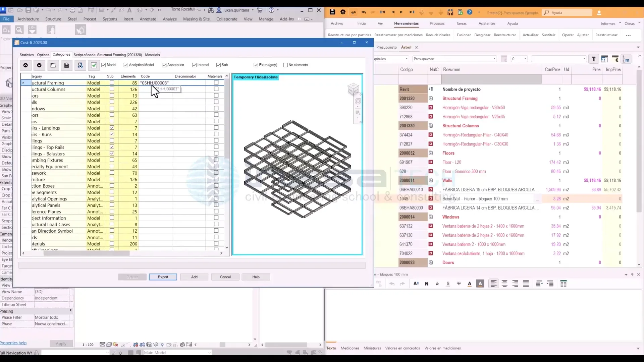Apply bold (N) formatting in text toolbar

click(x=427, y=284)
